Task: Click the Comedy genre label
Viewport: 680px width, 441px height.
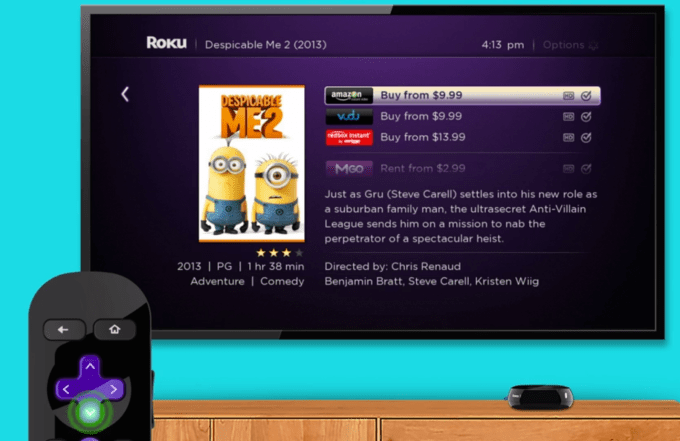Action: coord(282,281)
